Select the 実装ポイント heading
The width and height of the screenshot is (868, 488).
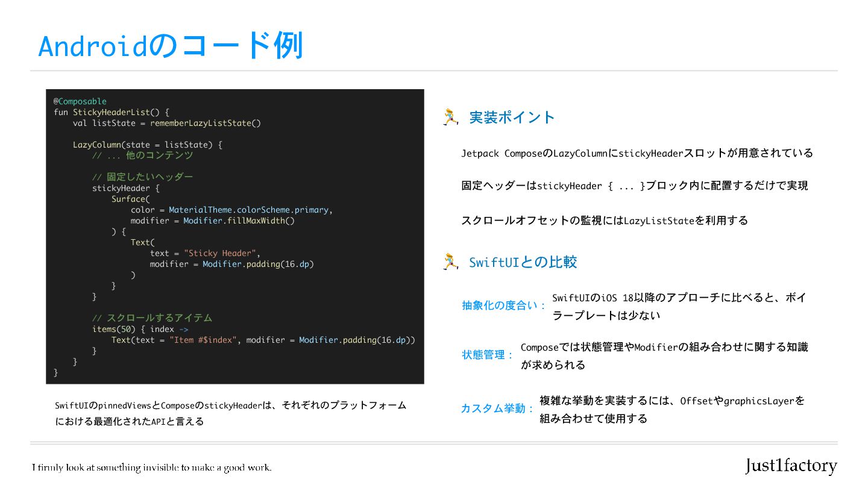pyautogui.click(x=512, y=117)
